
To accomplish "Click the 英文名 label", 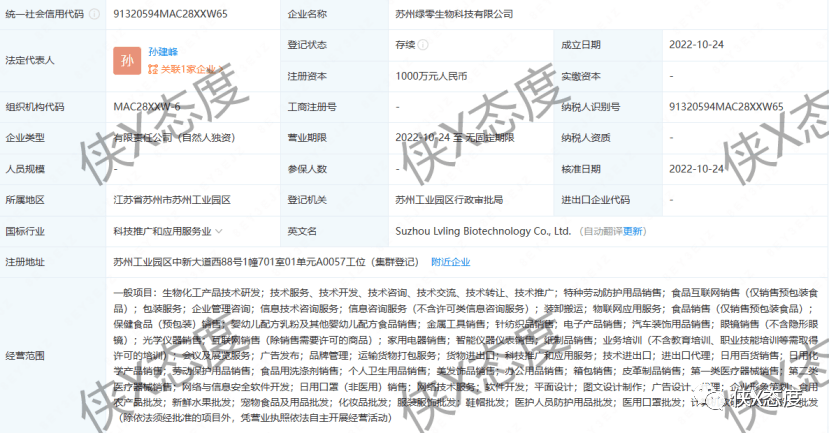I will 302,231.
